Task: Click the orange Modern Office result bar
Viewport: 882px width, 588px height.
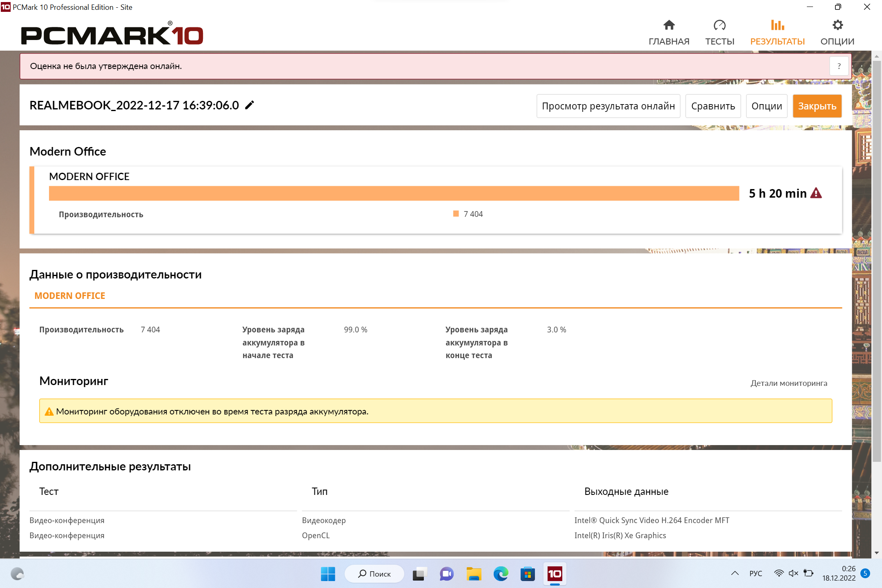Action: tap(394, 194)
